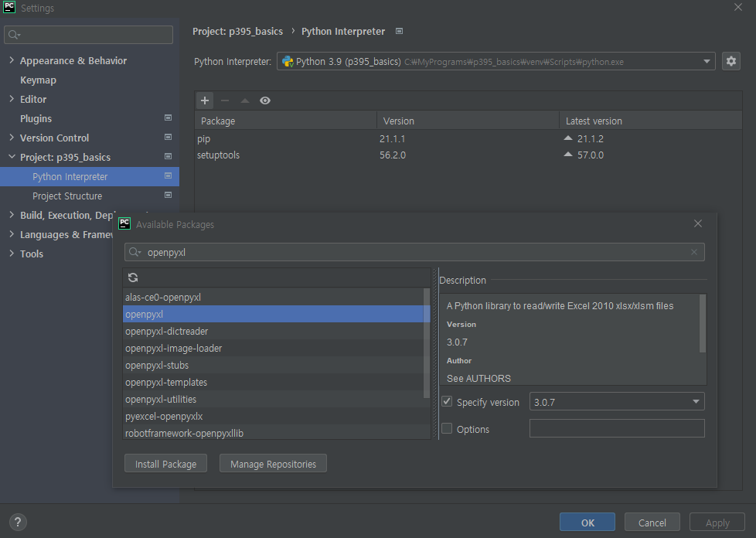Select the pip row in packages table
This screenshot has height=538, width=756.
pyautogui.click(x=468, y=138)
